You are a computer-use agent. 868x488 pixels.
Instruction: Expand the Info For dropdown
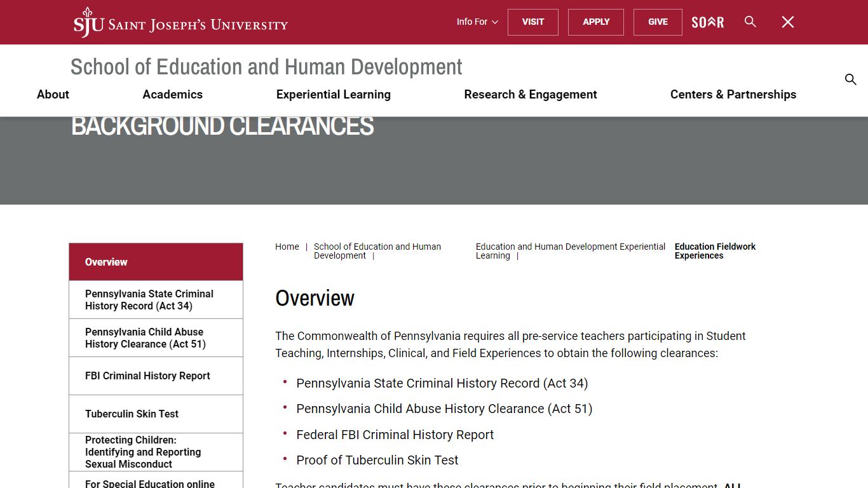coord(477,22)
